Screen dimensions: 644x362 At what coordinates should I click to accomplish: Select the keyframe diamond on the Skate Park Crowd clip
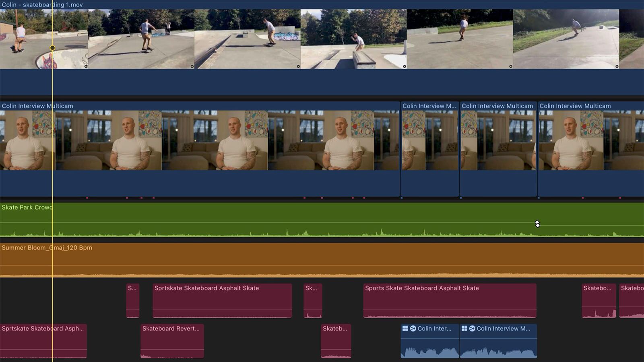coord(538,223)
